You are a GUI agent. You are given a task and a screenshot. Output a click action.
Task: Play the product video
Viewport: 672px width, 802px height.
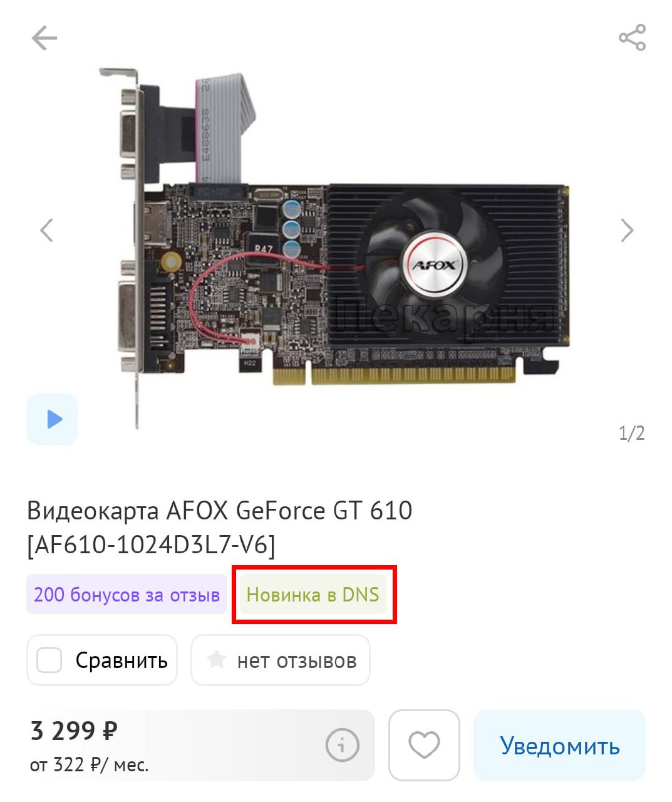point(52,419)
